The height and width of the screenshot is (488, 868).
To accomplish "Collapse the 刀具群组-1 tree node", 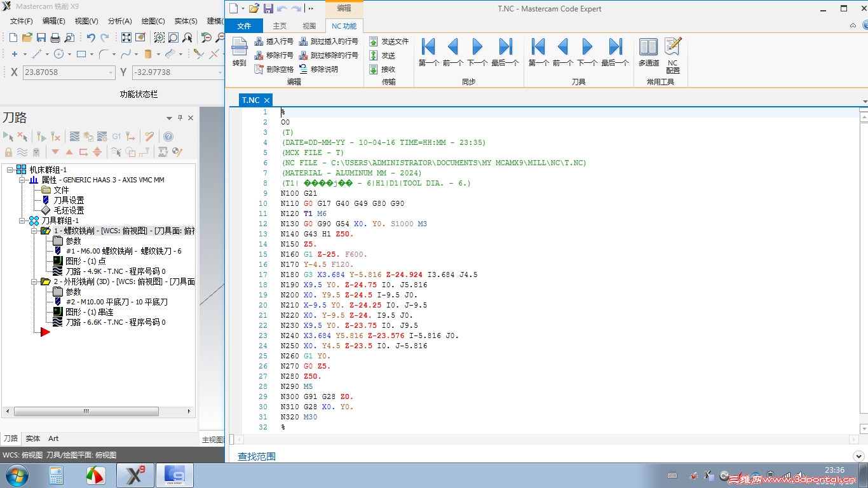I will coord(22,220).
